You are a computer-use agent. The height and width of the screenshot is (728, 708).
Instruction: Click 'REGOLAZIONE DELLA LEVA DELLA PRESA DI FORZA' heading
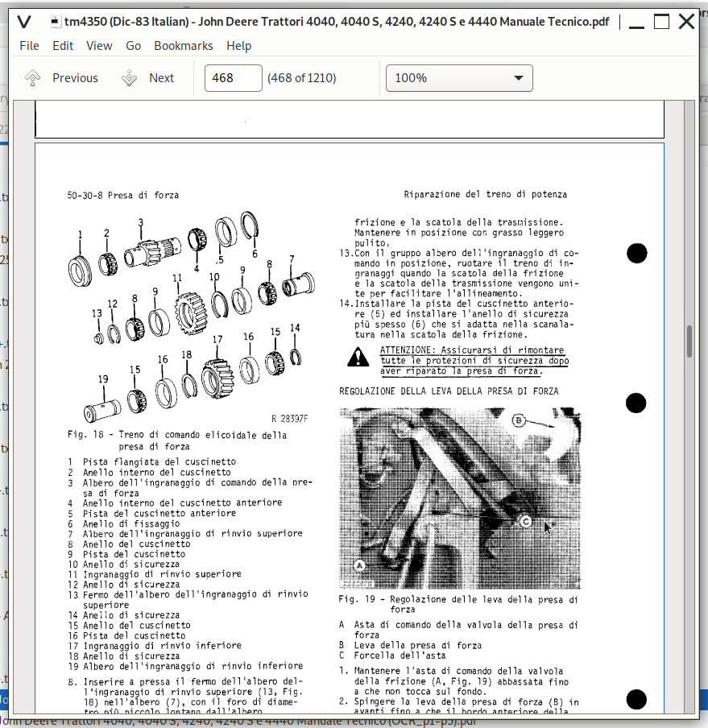coord(449,391)
